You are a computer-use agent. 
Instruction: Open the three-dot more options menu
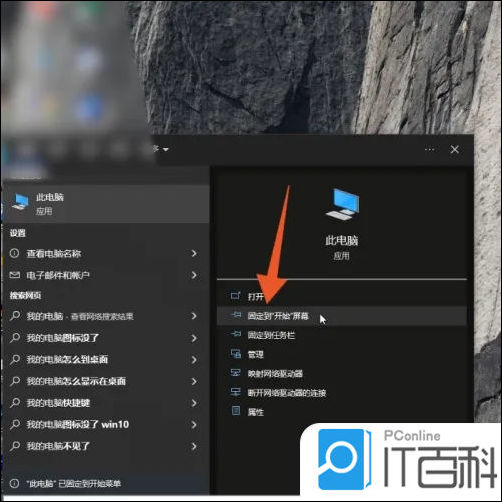[430, 150]
